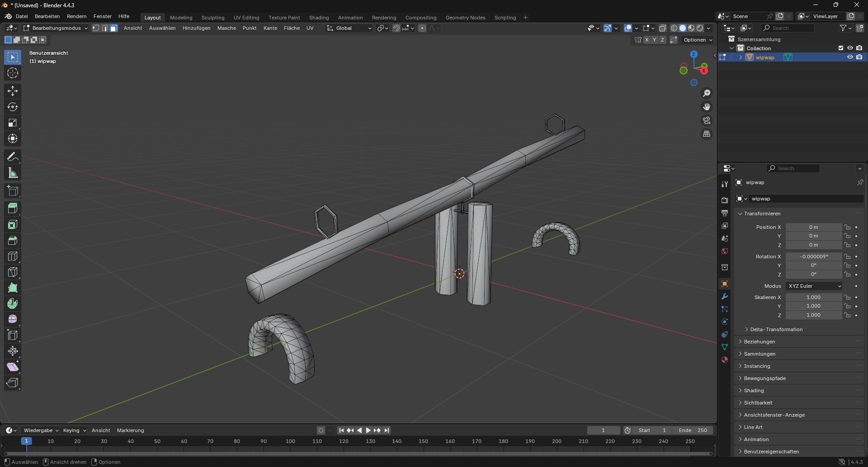The width and height of the screenshot is (868, 467).
Task: Hide wipwap object in viewport via eye icon
Action: pyautogui.click(x=850, y=57)
